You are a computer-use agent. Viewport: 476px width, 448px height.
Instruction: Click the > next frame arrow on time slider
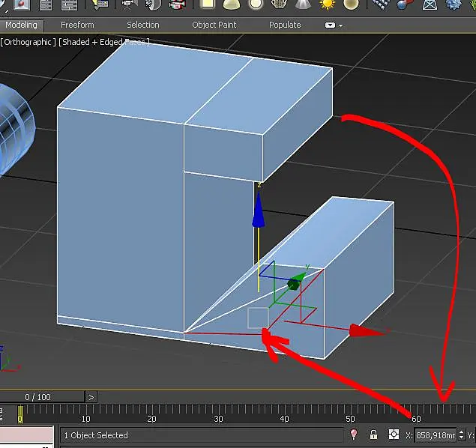click(91, 397)
